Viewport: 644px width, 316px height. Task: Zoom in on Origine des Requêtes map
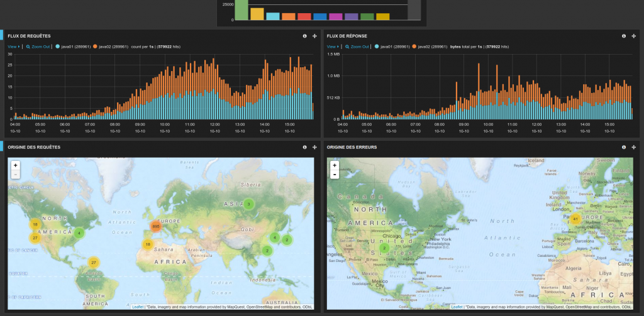pyautogui.click(x=15, y=165)
